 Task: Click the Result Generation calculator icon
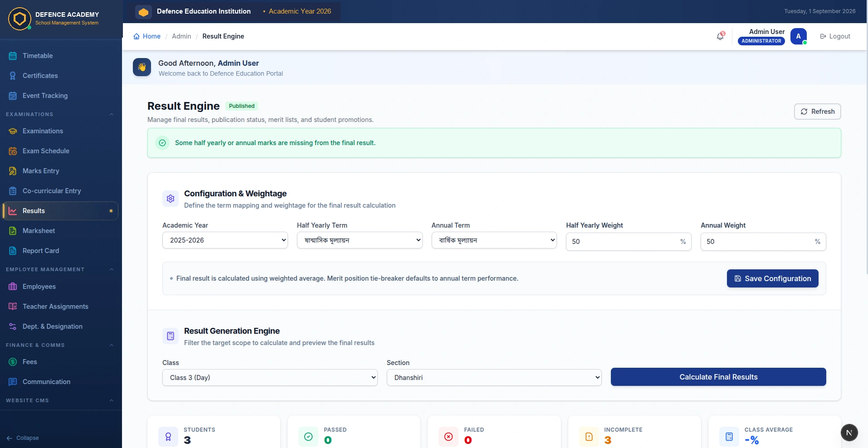pyautogui.click(x=171, y=336)
